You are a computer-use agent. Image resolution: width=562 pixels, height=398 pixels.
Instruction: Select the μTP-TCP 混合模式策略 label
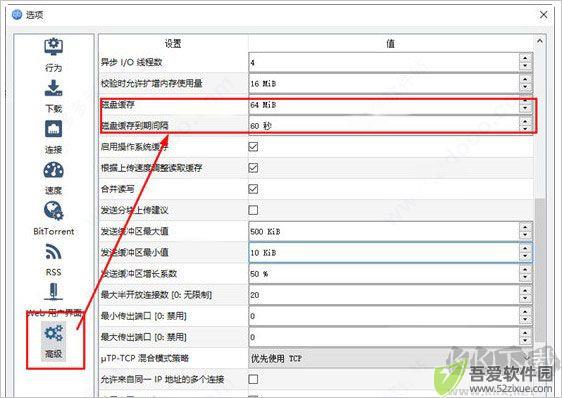[145, 358]
